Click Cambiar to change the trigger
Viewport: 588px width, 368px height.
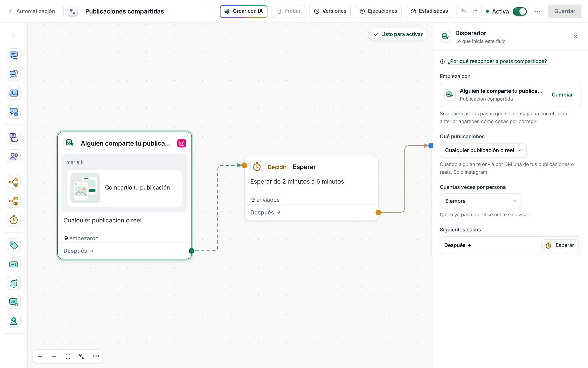tap(562, 95)
